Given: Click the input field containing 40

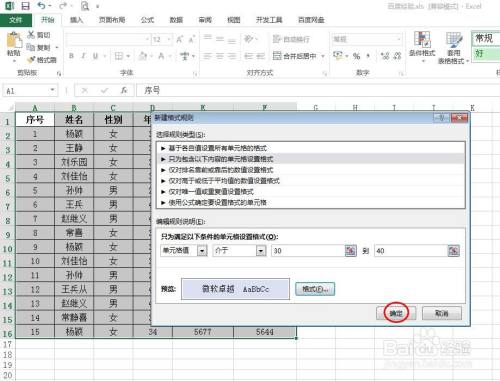Looking at the screenshot, I should 411,251.
